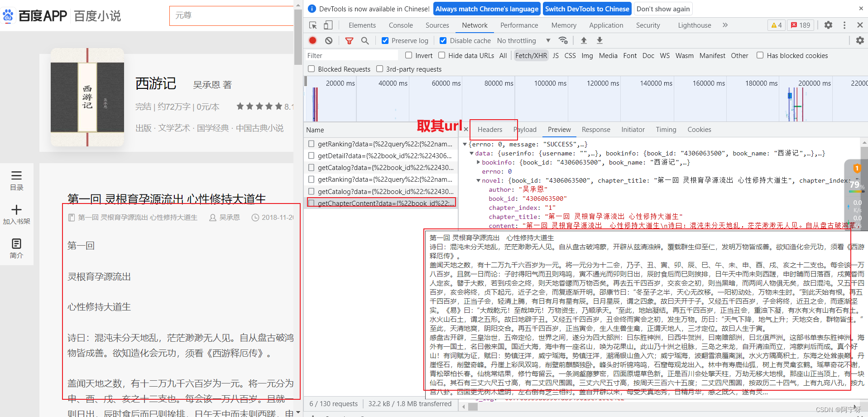Click the author link 吴承恩 in chapter info
Viewport: 868px width, 417px height.
pos(230,218)
